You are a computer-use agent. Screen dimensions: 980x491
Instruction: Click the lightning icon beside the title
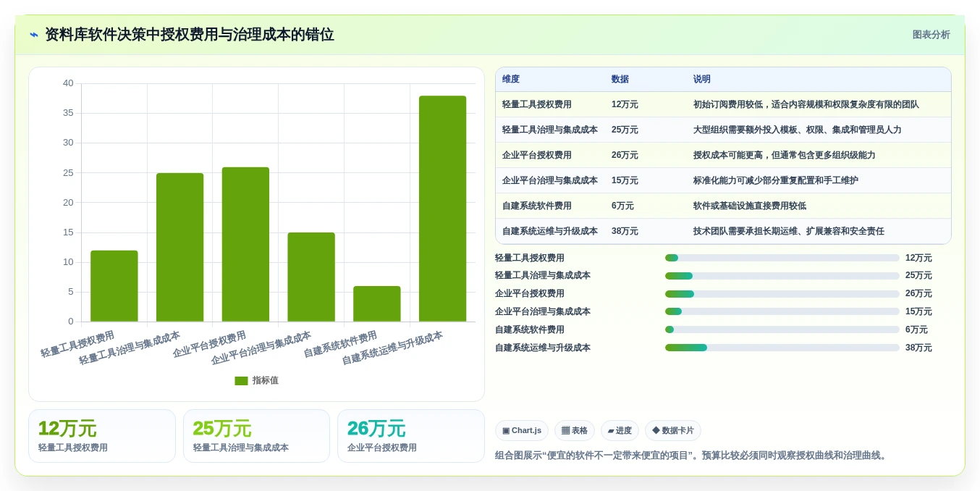(x=34, y=35)
